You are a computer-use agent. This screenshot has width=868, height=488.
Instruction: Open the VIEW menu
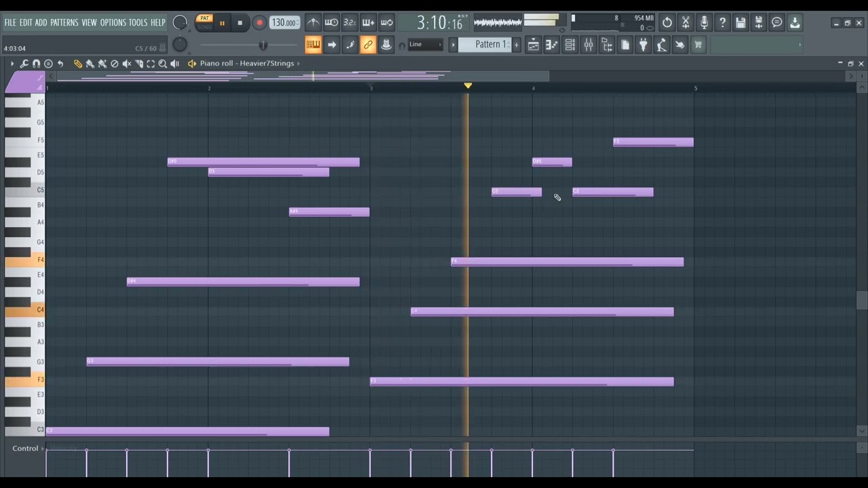(x=90, y=22)
